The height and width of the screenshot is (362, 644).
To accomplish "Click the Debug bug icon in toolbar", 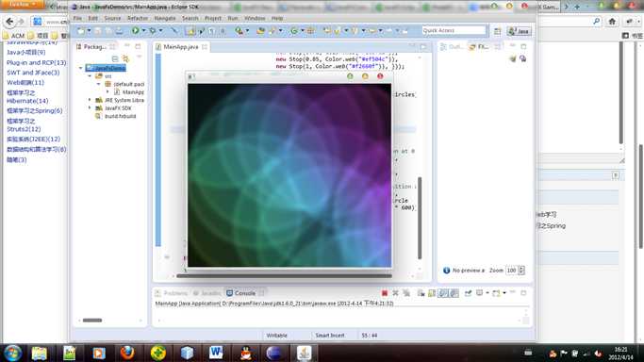I will click(153, 30).
